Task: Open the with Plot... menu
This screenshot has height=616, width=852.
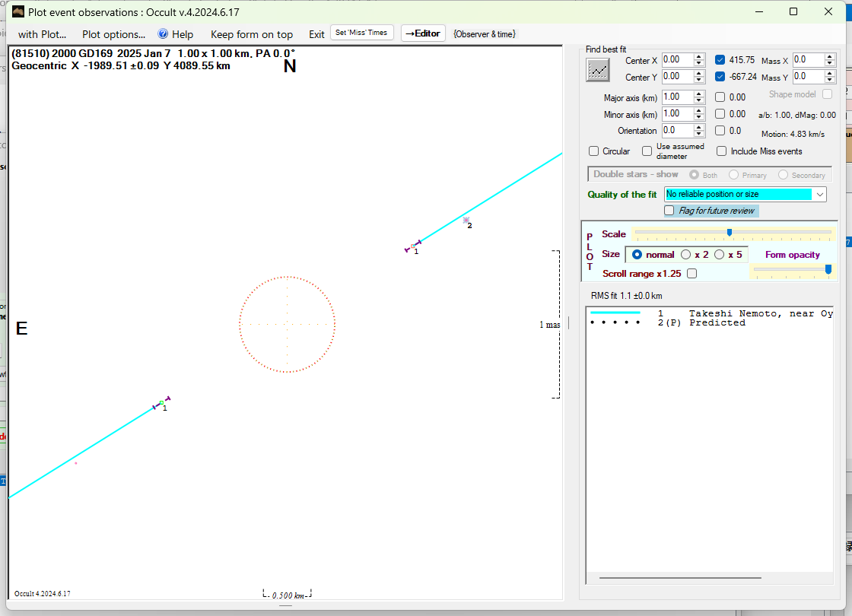Action: (x=42, y=34)
